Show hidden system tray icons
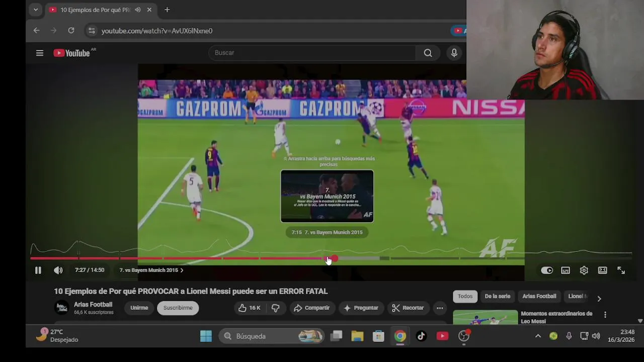The width and height of the screenshot is (644, 362). tap(538, 336)
